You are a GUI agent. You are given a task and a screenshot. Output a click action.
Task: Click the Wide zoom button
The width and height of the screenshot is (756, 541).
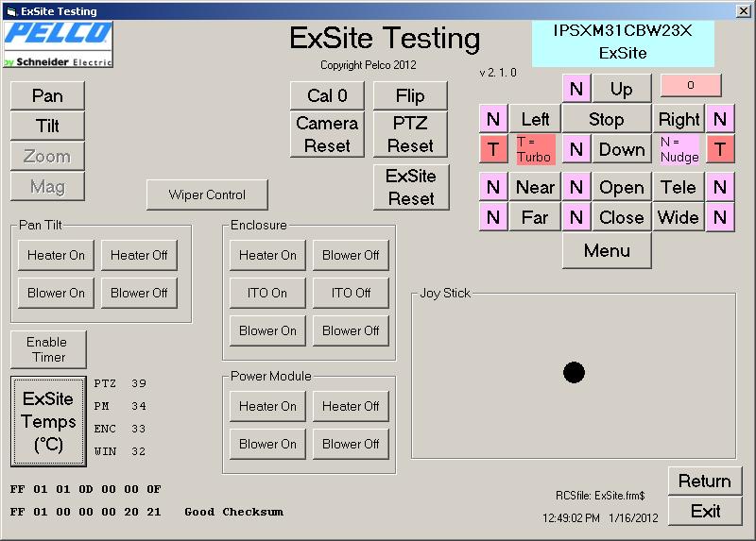click(679, 217)
